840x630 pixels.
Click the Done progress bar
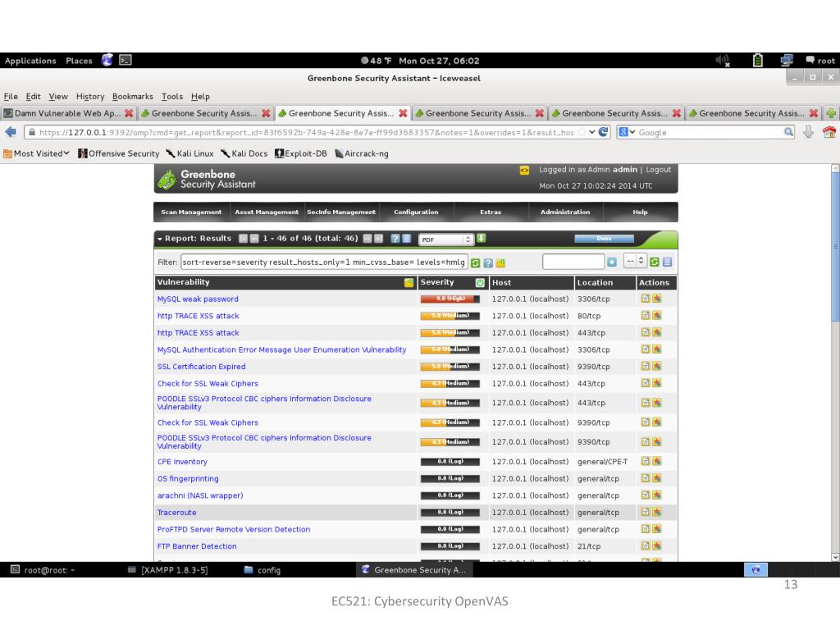point(604,239)
